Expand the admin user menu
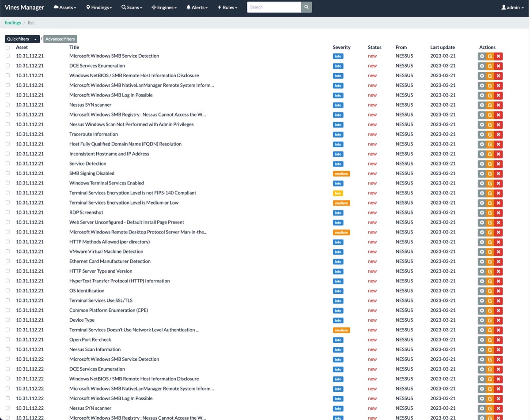Viewport: 530px width, 420px height. (x=512, y=7)
